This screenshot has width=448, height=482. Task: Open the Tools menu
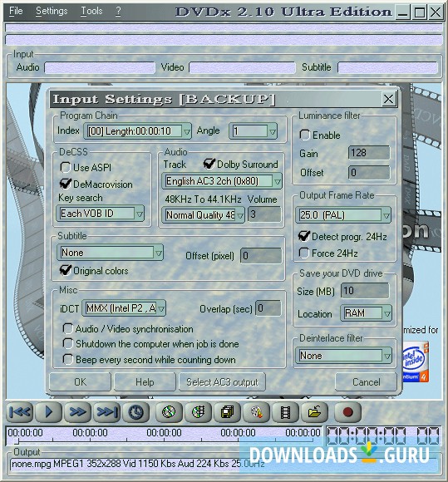[91, 12]
